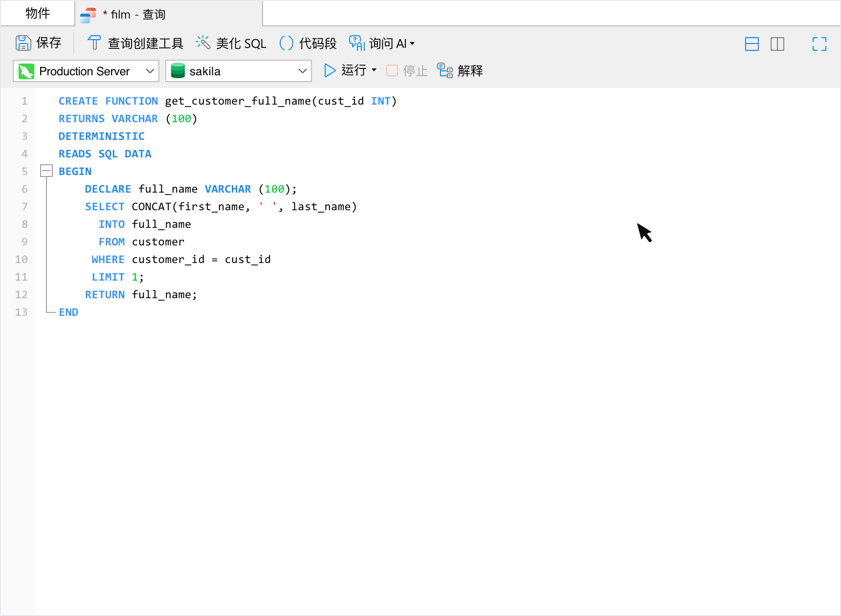Image resolution: width=841 pixels, height=616 pixels.
Task: Click the get_customer_full_name function name
Action: [238, 101]
